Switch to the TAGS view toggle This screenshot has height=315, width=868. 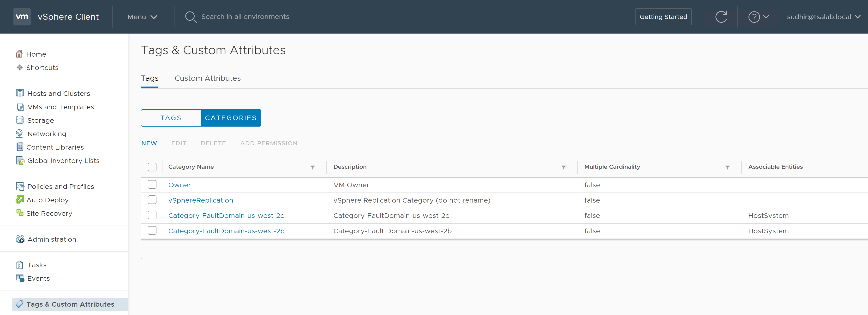(x=171, y=118)
